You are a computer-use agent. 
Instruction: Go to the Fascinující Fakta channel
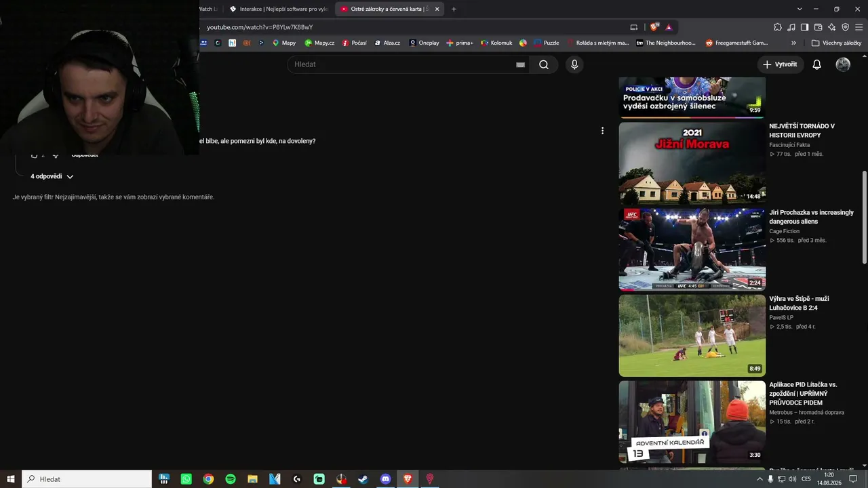789,145
